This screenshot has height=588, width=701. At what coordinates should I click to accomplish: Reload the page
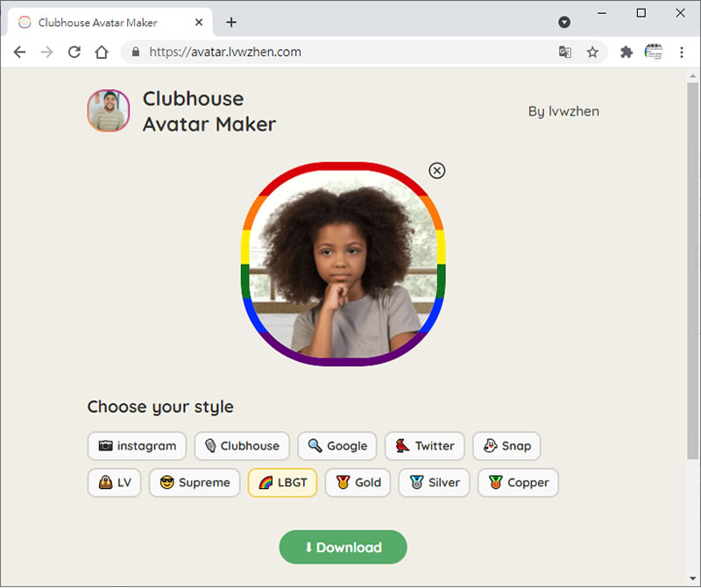click(x=74, y=53)
